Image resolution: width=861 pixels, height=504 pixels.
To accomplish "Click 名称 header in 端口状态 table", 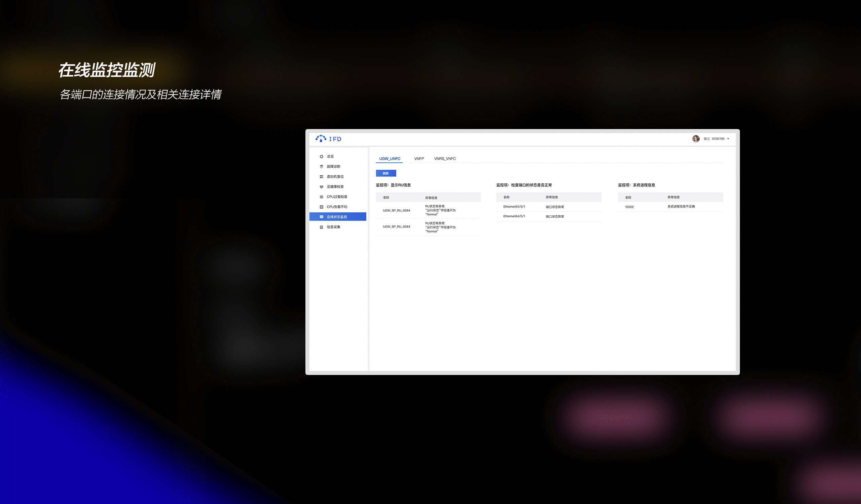I will pos(507,197).
